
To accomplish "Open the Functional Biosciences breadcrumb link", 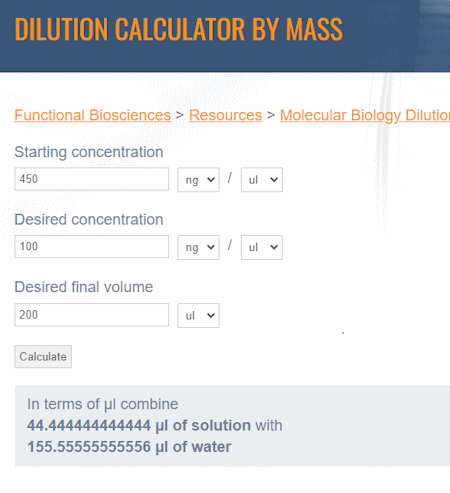I will (x=92, y=115).
